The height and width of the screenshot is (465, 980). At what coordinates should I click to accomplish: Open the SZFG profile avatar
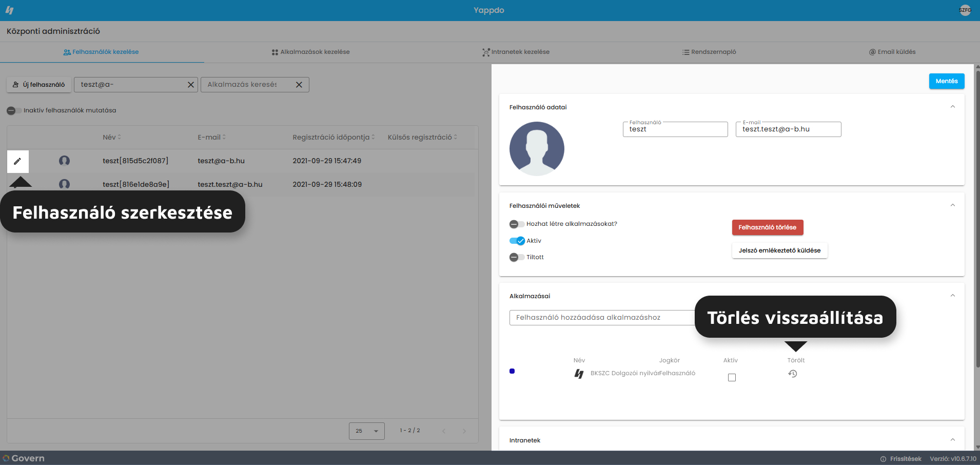click(x=965, y=10)
